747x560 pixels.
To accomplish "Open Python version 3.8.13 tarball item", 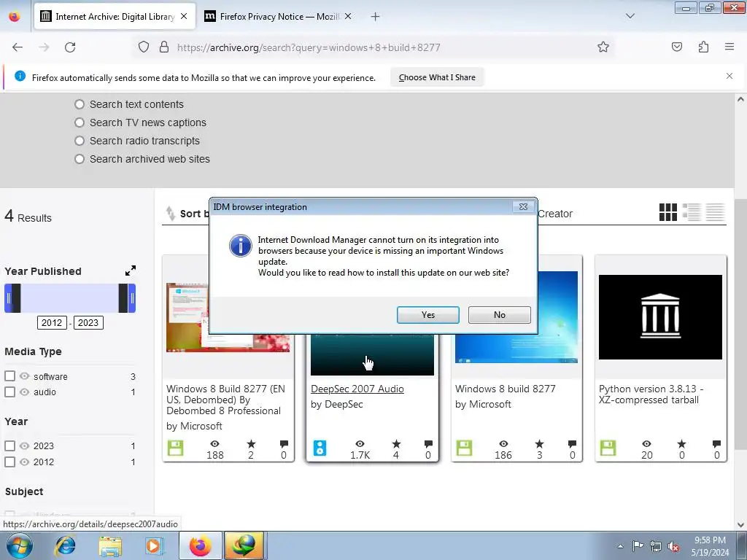I will tap(651, 394).
